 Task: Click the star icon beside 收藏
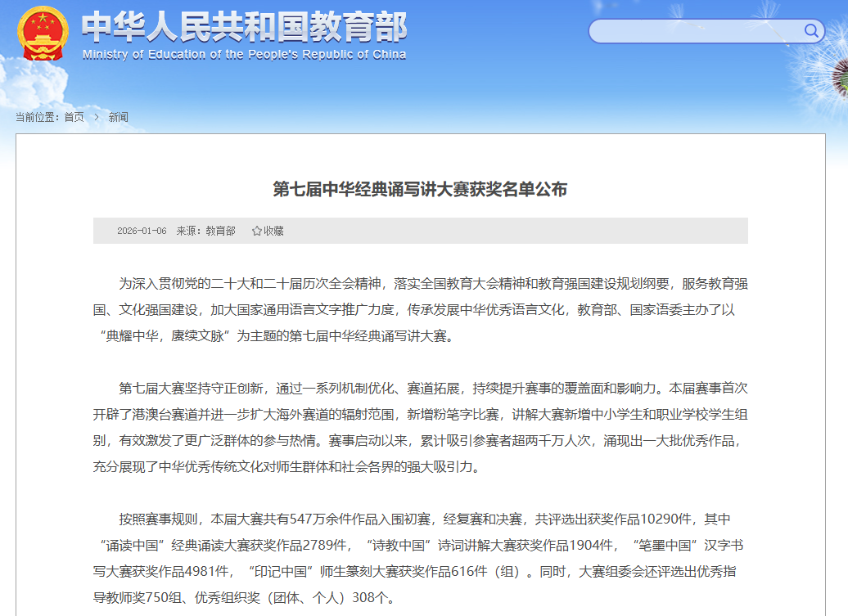[x=256, y=231]
